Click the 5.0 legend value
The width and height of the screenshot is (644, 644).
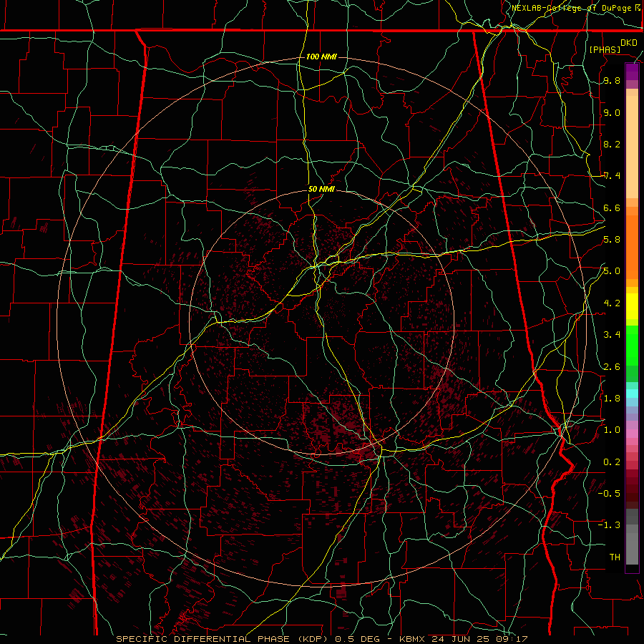(612, 271)
